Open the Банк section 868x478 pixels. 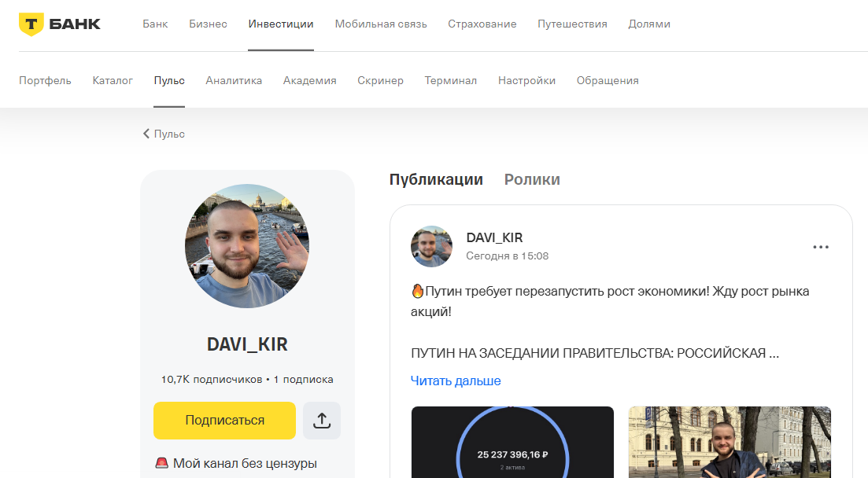tap(155, 24)
